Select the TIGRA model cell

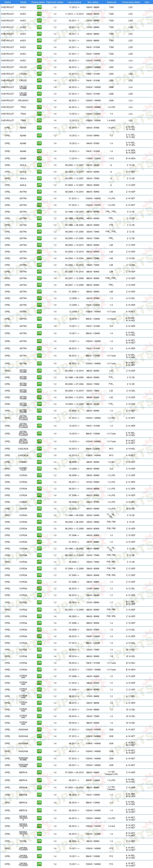tap(23, 841)
